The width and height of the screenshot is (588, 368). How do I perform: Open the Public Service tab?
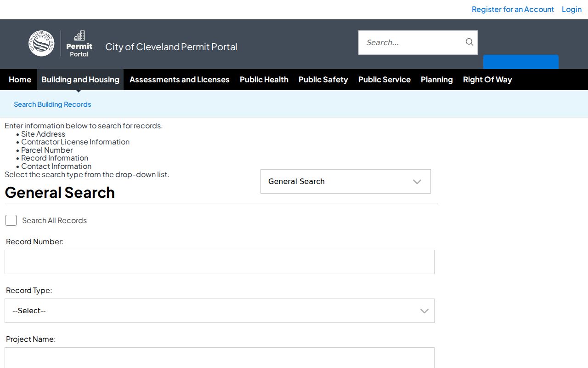coord(384,80)
